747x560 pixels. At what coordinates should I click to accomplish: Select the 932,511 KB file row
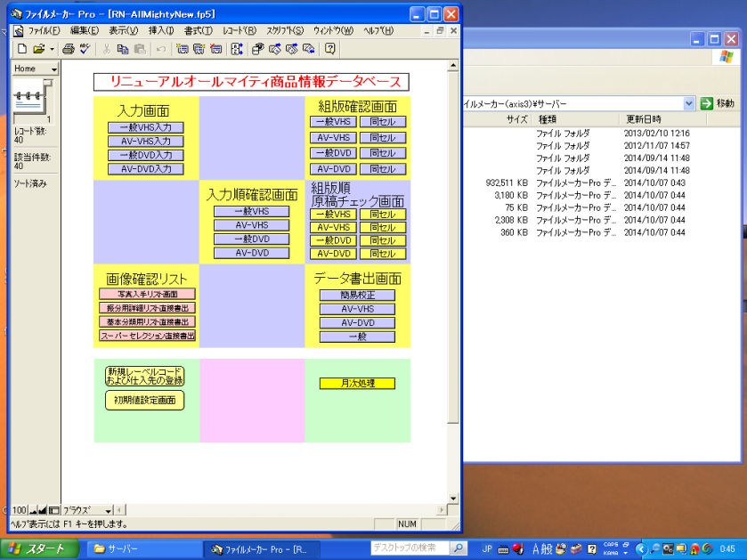pyautogui.click(x=586, y=183)
